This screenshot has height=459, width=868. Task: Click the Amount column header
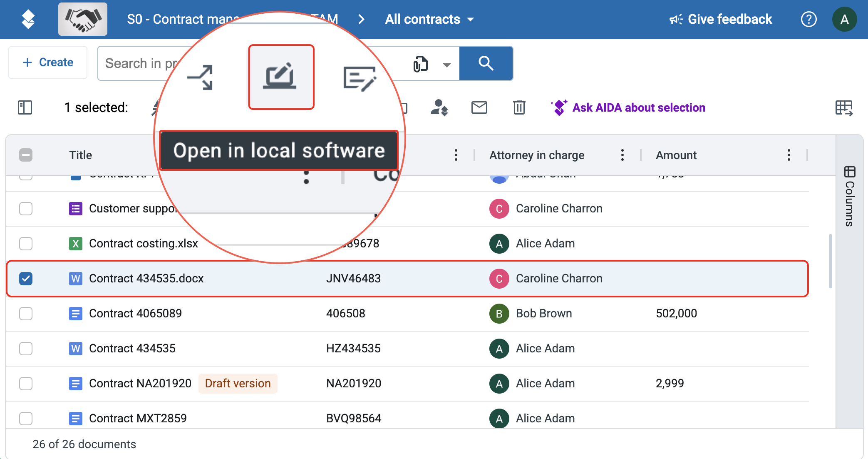click(676, 155)
